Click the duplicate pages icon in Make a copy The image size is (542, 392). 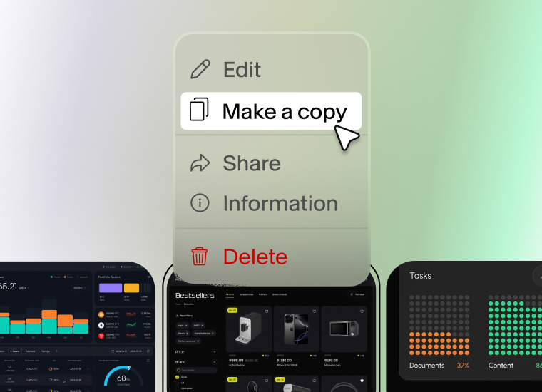click(199, 109)
